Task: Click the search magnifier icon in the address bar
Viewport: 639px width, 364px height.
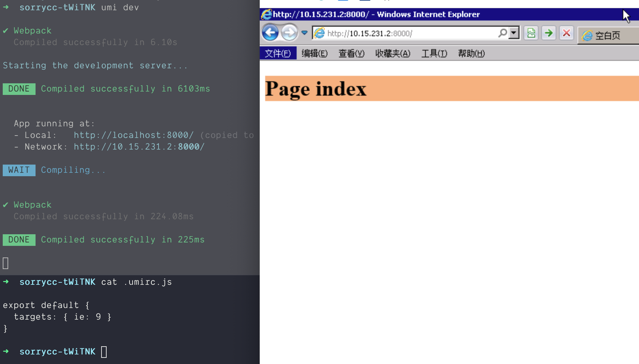Action: coord(502,33)
